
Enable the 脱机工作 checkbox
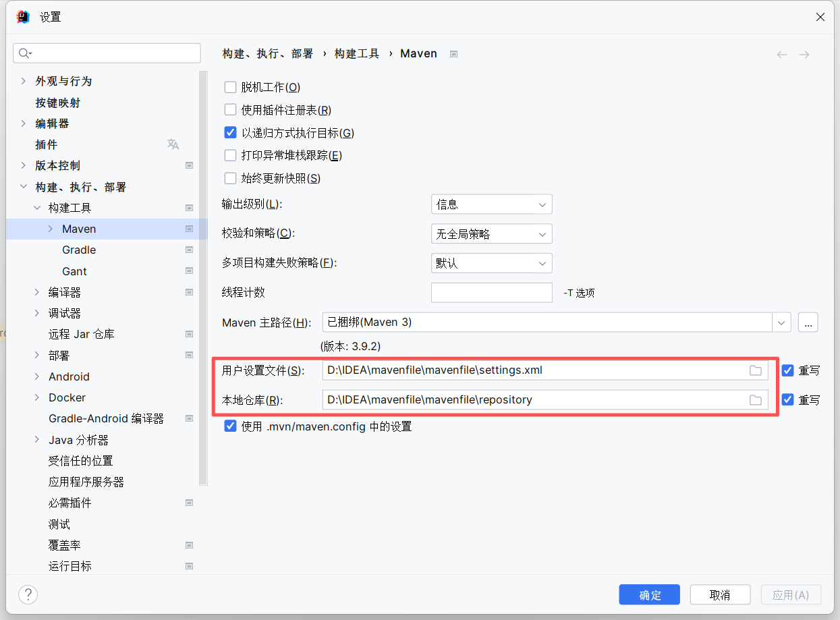[x=230, y=87]
